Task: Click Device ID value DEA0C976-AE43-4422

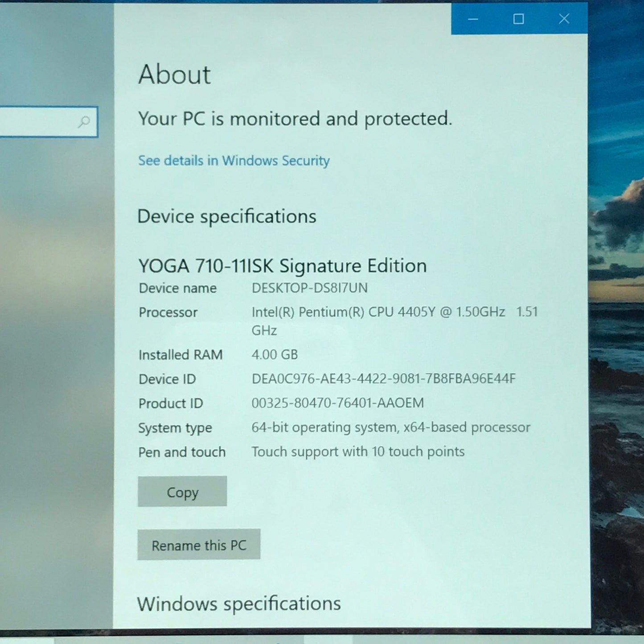Action: click(384, 379)
